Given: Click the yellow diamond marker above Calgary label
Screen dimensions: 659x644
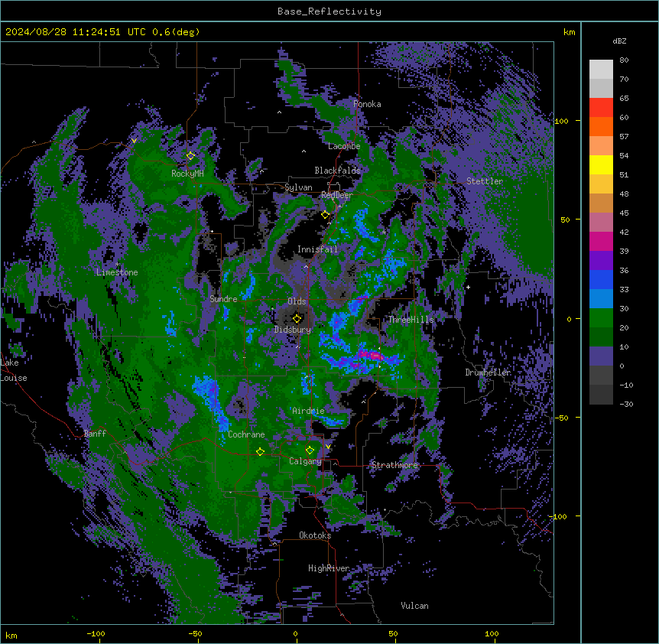Looking at the screenshot, I should (310, 450).
